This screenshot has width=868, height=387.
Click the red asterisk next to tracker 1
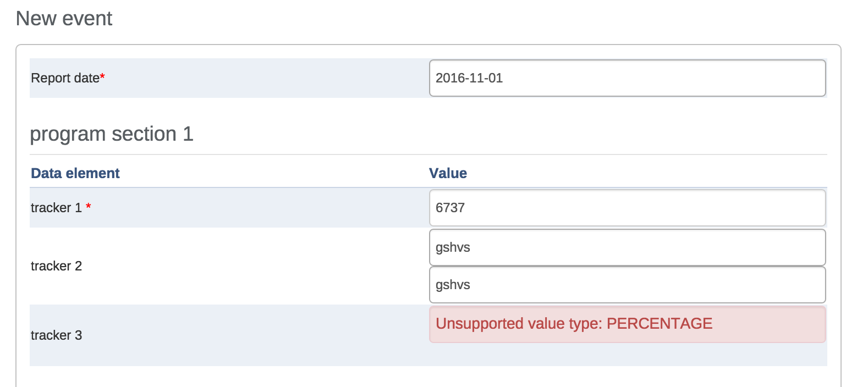pos(89,207)
